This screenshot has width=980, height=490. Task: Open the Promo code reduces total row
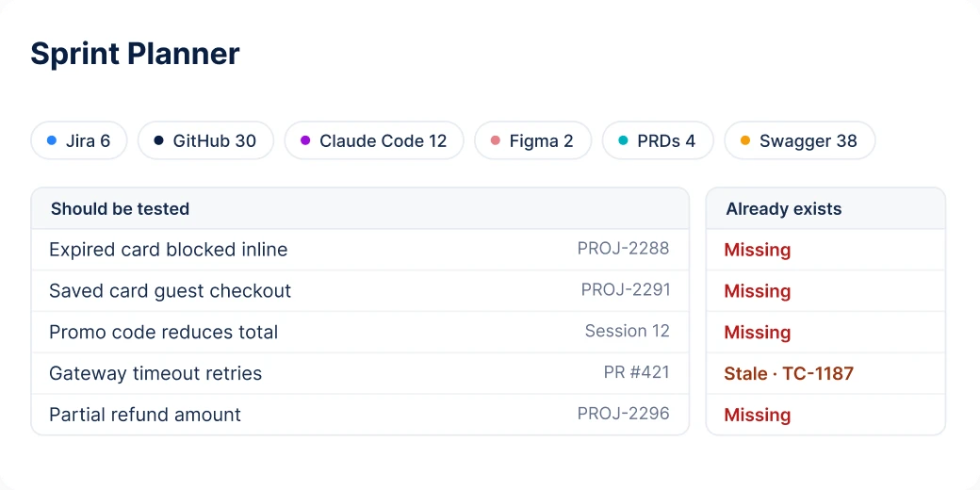click(x=360, y=332)
